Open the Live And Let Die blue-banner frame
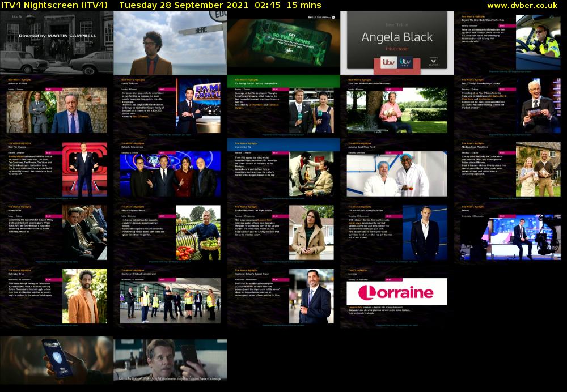Image resolution: width=567 pixels, height=392 pixels. (x=283, y=170)
